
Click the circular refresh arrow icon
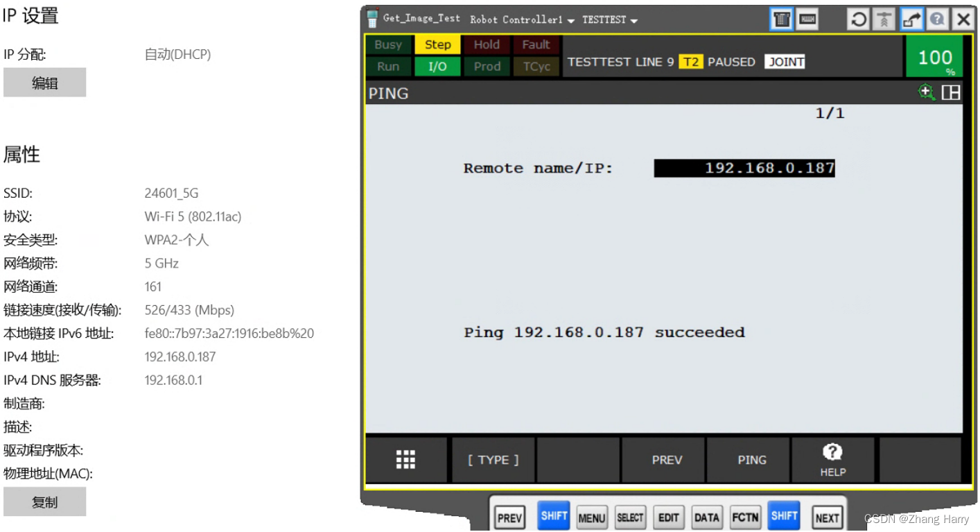858,19
